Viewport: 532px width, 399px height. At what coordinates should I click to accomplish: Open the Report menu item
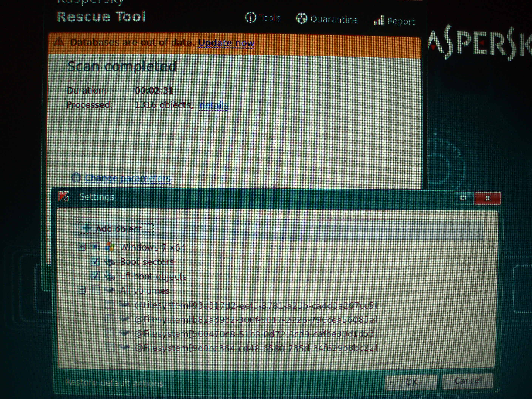(401, 21)
